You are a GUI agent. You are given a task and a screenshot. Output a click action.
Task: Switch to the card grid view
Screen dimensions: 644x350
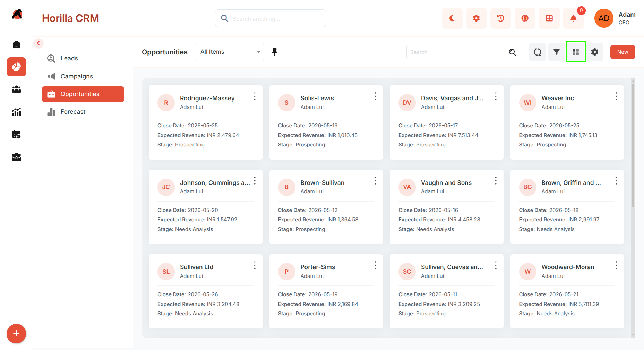(576, 52)
